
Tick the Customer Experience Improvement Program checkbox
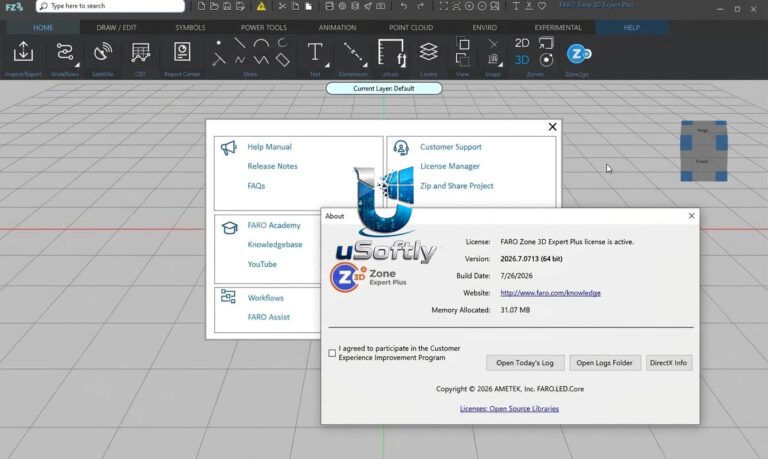(x=332, y=353)
